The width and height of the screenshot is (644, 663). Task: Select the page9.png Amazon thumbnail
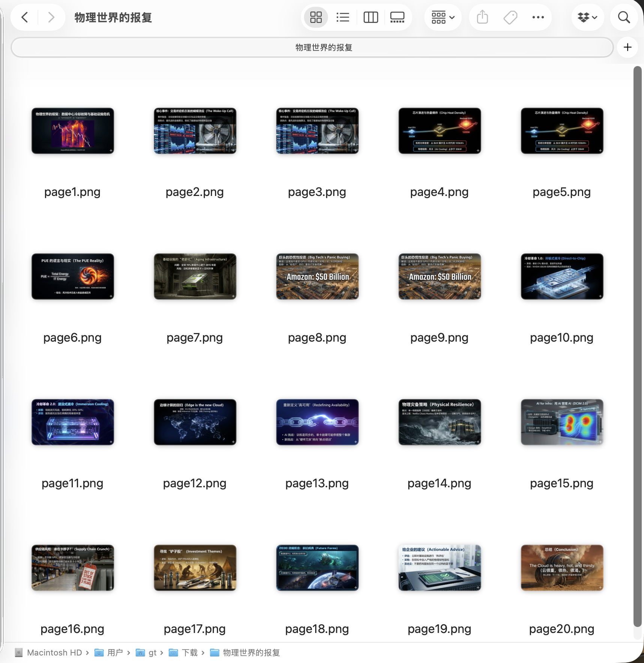(x=440, y=276)
